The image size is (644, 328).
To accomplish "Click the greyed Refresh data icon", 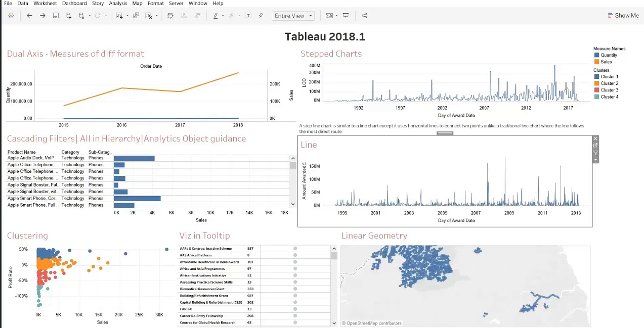I will pyautogui.click(x=98, y=16).
